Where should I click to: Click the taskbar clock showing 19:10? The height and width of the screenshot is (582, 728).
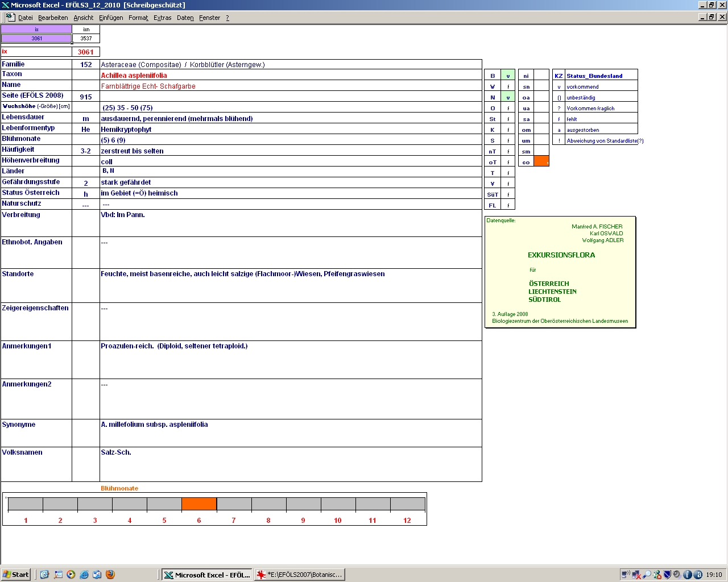pyautogui.click(x=714, y=575)
